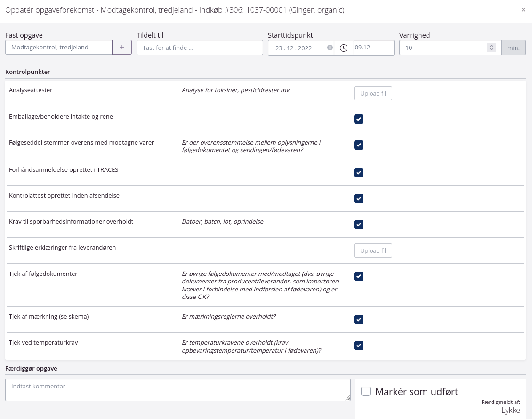
Task: Uncheck Følgeseddel stemmer overens med modtagne varer
Action: coord(359,145)
